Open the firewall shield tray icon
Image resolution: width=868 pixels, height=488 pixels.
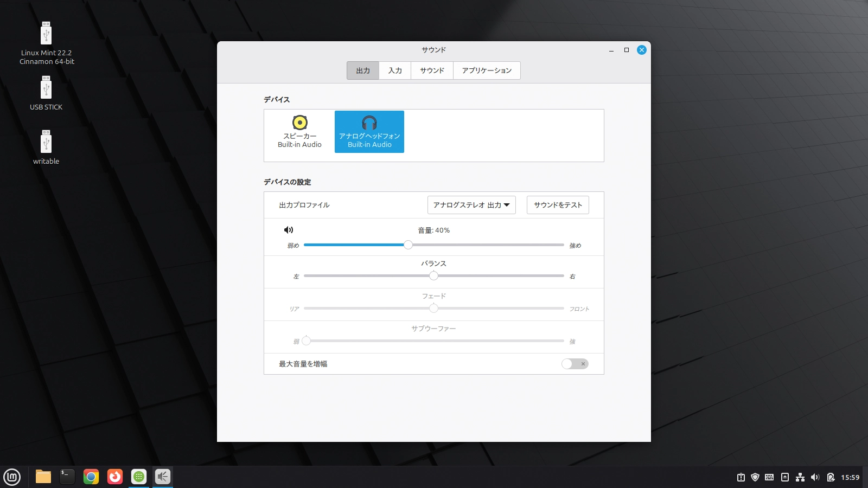point(756,477)
